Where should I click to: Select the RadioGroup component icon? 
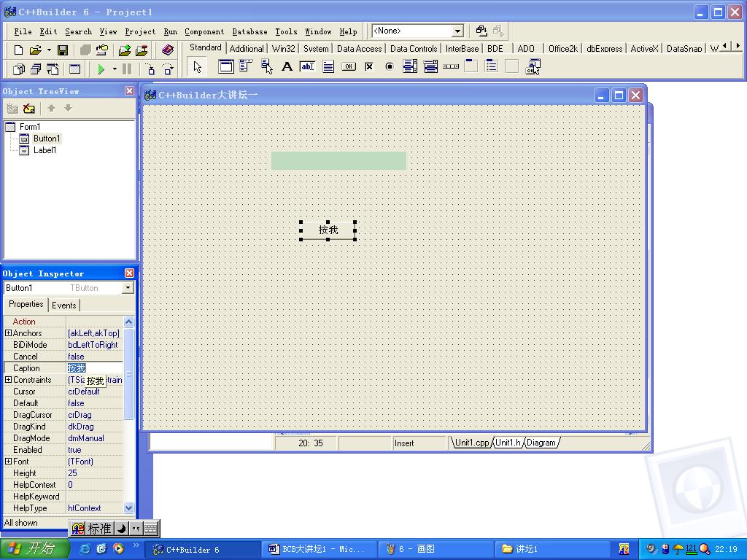point(492,66)
